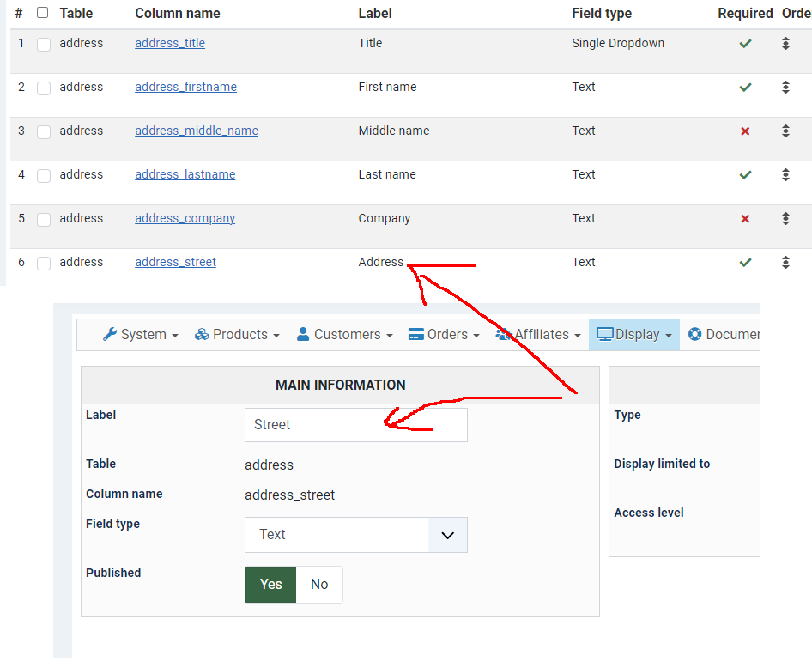Check the checkbox for address_title row
The image size is (812, 668).
pos(44,45)
